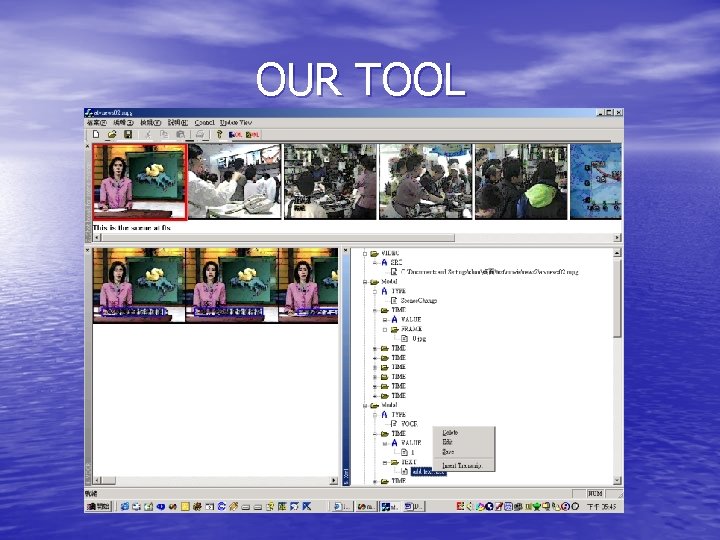Open the 編輯(E) menu
Image resolution: width=720 pixels, height=540 pixels.
(x=124, y=123)
